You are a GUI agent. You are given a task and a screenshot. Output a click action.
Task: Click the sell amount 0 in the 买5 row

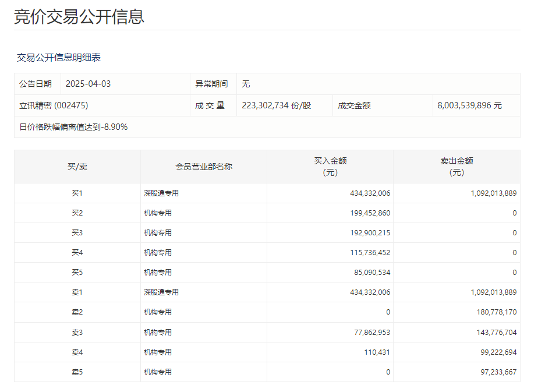click(x=514, y=273)
